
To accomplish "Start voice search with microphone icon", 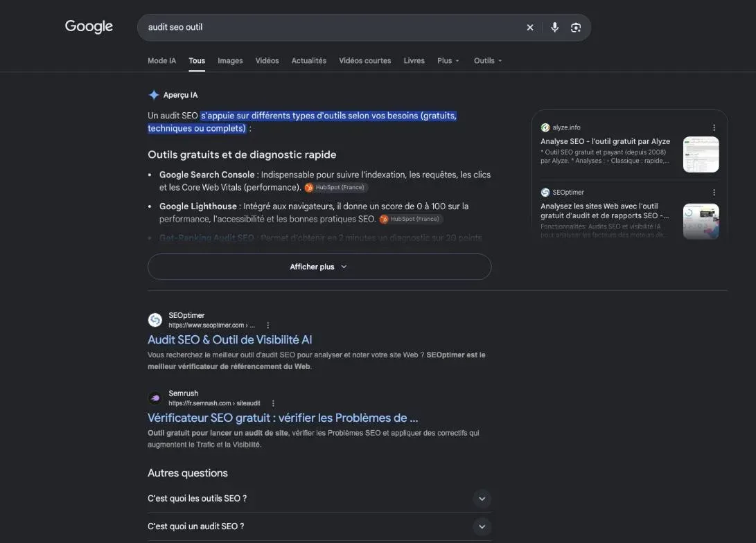I will coord(554,28).
